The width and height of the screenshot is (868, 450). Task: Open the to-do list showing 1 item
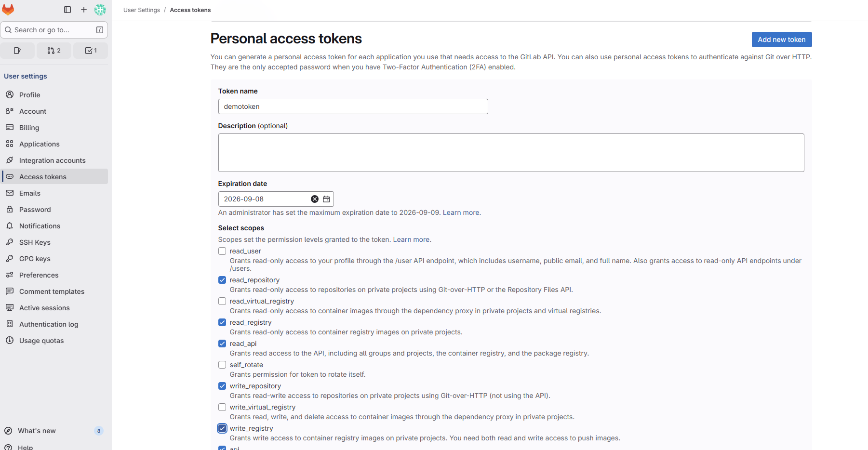pos(90,50)
